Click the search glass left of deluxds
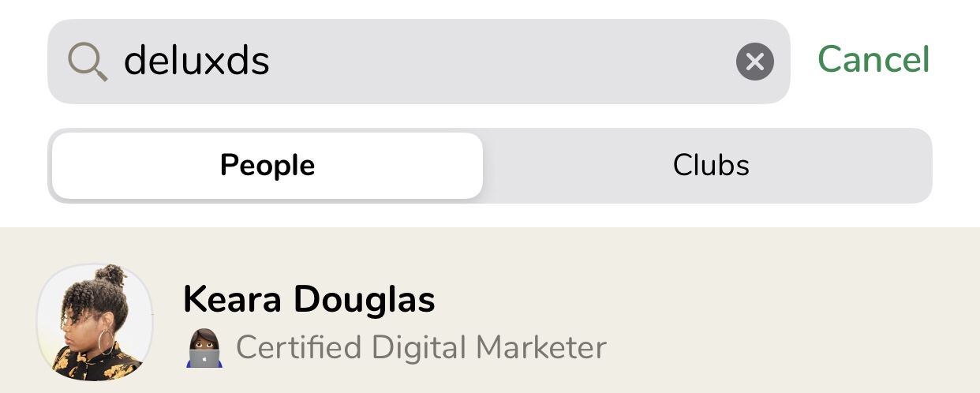 (88, 62)
